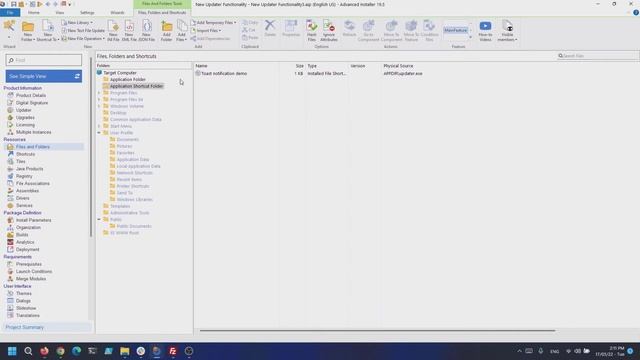Open Launch Conditions page
640x360 pixels.
point(33,271)
